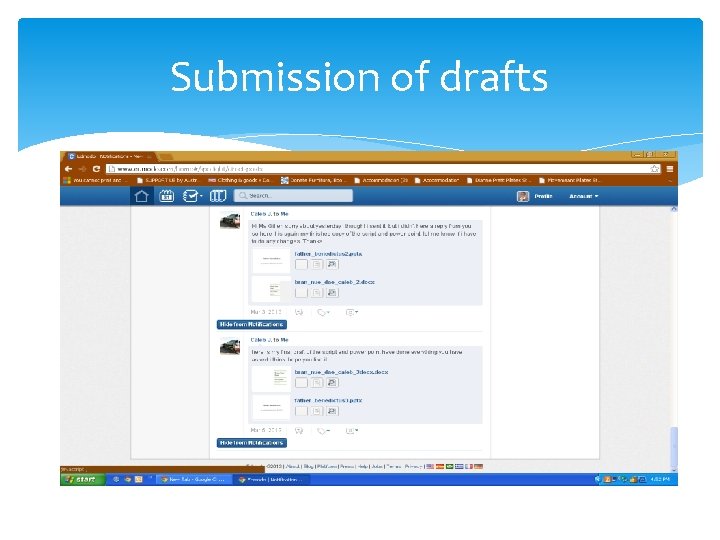Reload the page with refresh icon

pyautogui.click(x=96, y=169)
